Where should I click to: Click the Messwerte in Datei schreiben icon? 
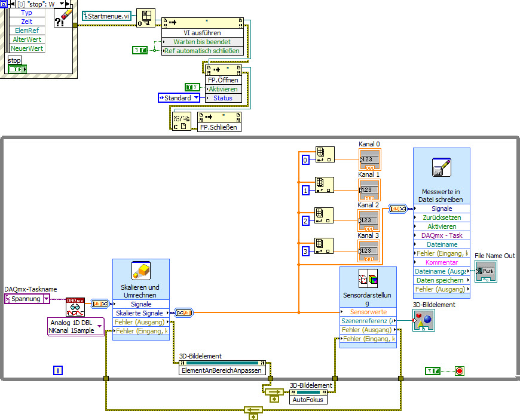442,167
